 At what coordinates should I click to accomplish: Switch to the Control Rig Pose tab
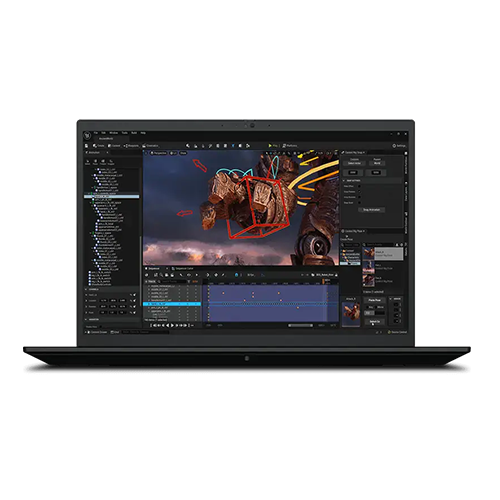click(x=354, y=231)
